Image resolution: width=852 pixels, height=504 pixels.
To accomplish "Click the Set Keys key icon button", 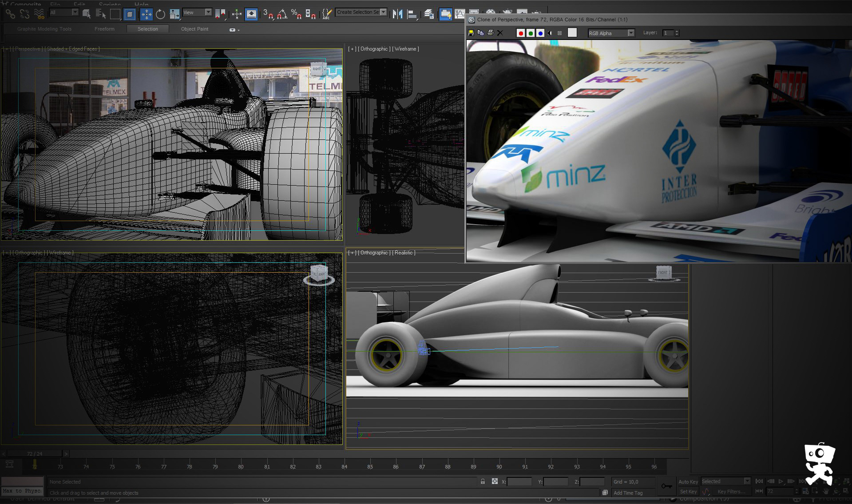I will pos(666,486).
